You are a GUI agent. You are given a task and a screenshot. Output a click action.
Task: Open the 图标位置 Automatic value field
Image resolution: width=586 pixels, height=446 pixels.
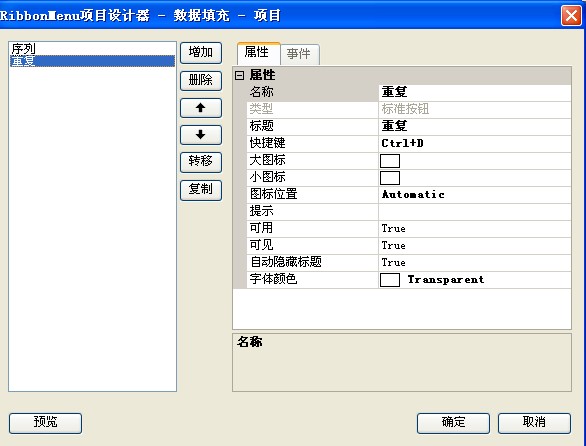[x=475, y=195]
